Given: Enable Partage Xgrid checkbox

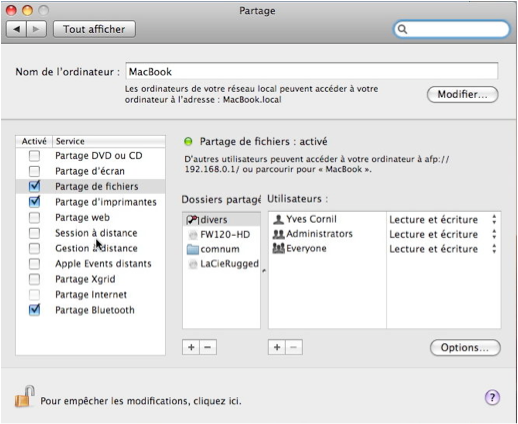Looking at the screenshot, I should click(34, 279).
